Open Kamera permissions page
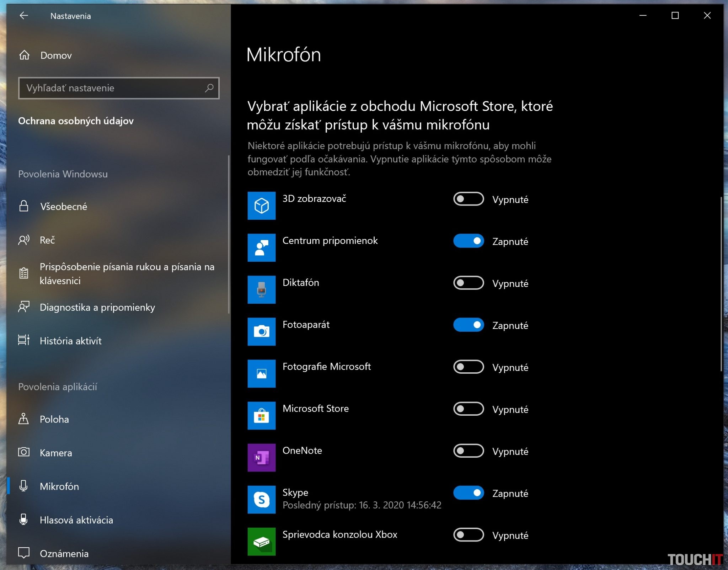The image size is (728, 570). 56,453
